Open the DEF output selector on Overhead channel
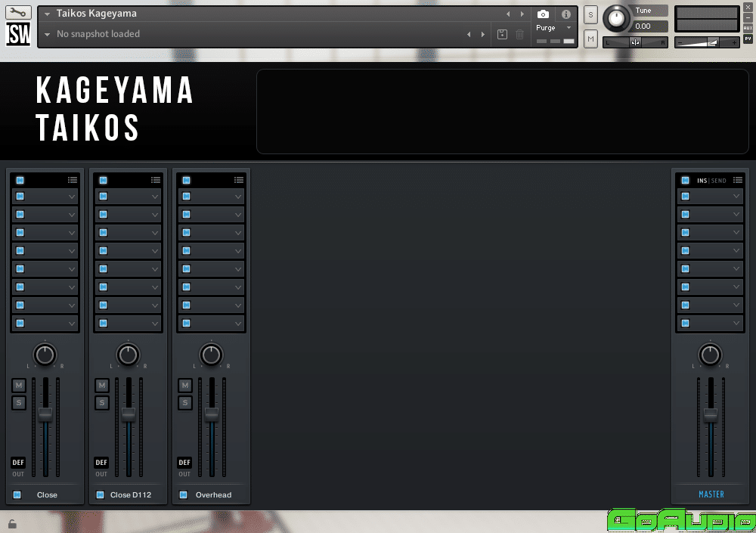 (184, 462)
